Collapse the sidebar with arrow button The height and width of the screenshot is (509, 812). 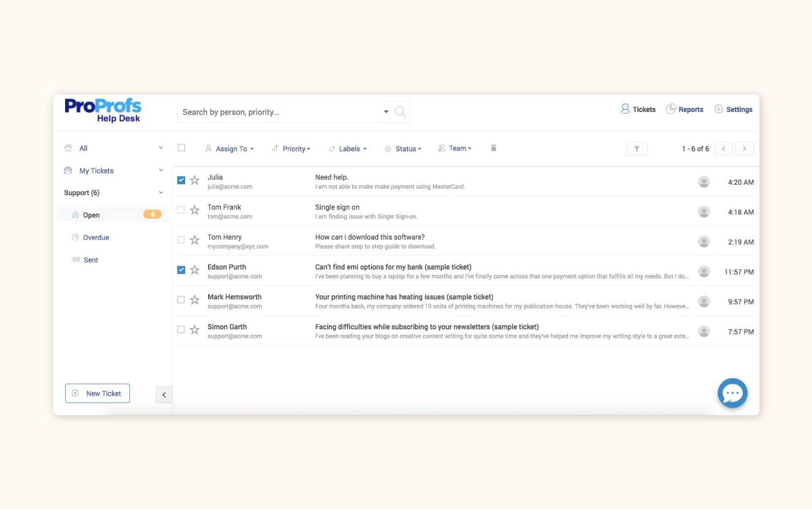coord(164,394)
